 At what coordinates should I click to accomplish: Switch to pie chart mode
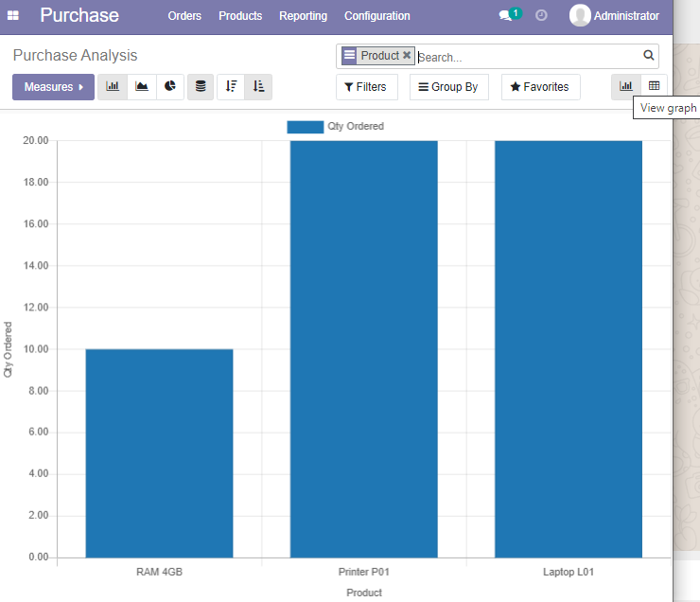click(x=170, y=87)
